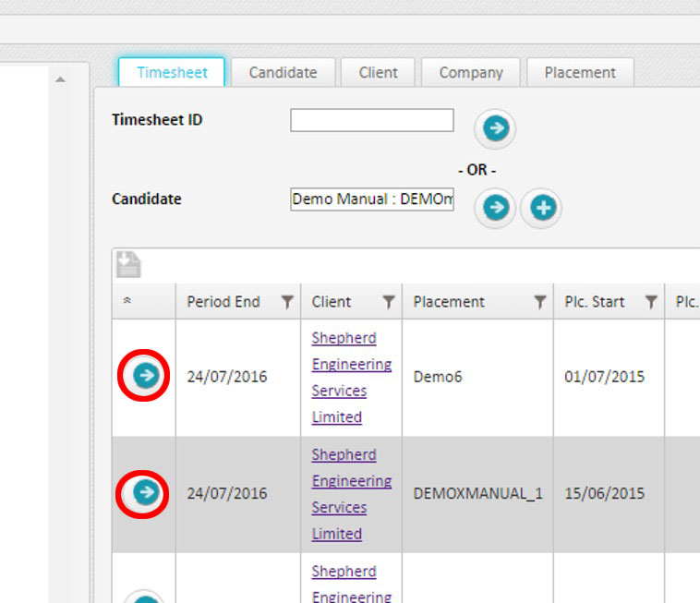Open filter for Plc. Start column
Image resolution: width=700 pixels, height=603 pixels.
pyautogui.click(x=651, y=302)
